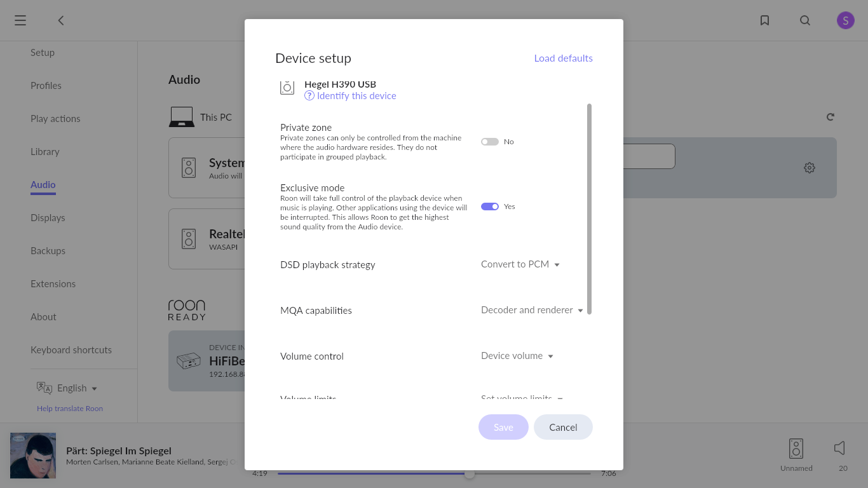Click the Cancel button

point(563,427)
